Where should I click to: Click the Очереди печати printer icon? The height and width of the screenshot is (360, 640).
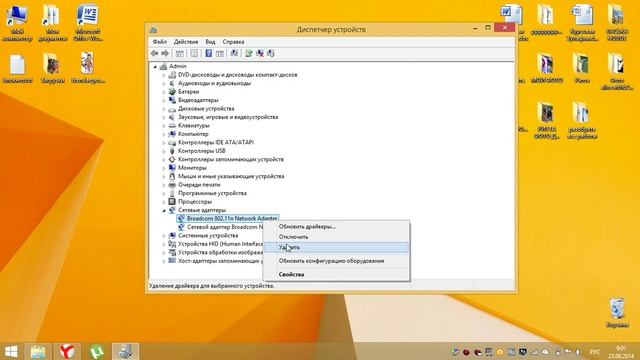point(172,185)
